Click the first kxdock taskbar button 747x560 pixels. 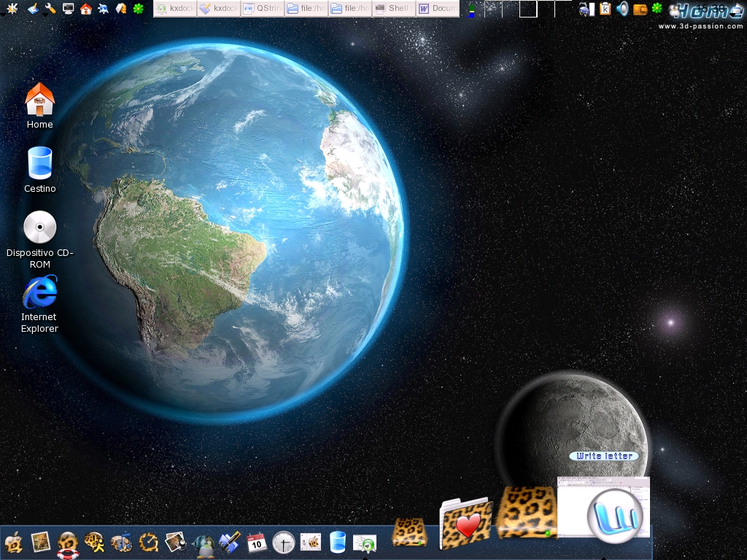[174, 9]
